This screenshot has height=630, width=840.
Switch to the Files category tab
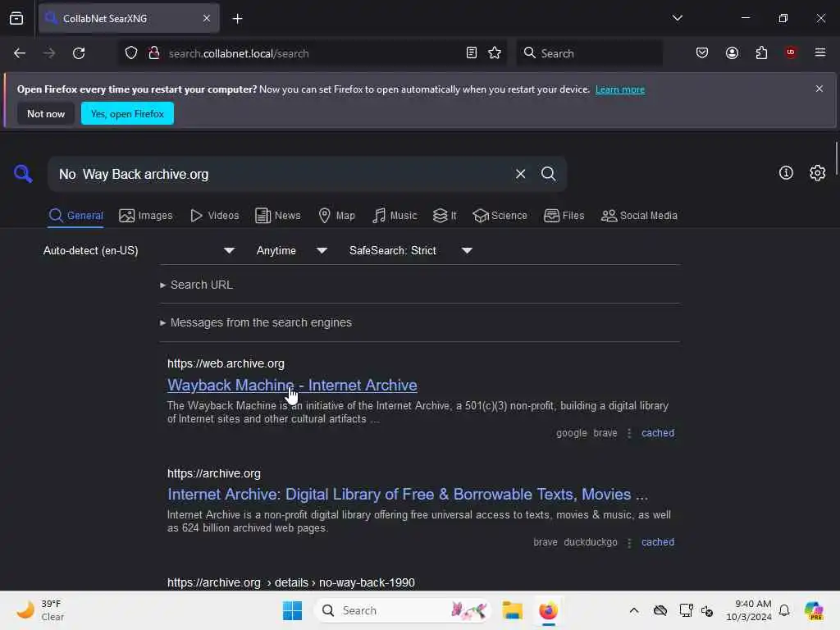pos(564,216)
